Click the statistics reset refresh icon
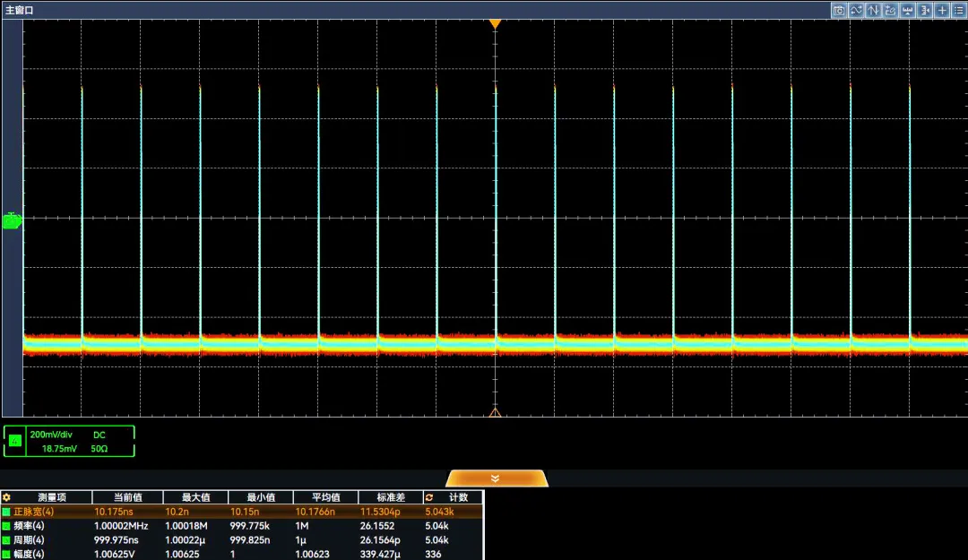 tap(429, 497)
